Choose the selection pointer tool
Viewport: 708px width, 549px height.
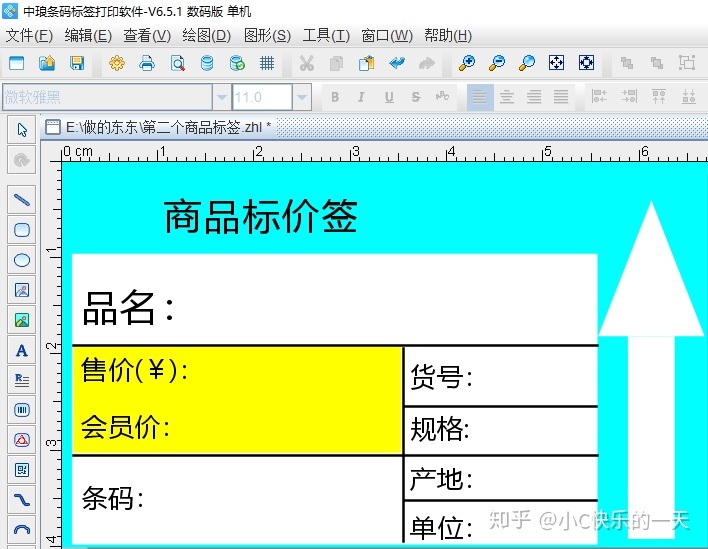pyautogui.click(x=22, y=130)
